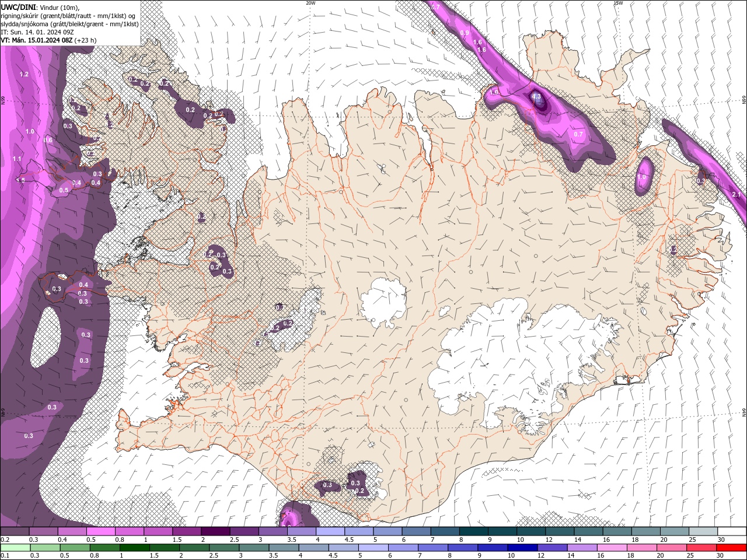Viewport: 747px width, 560px height.
Task: Pick the dark teal 9 mm snow legend swatch
Action: [502, 531]
